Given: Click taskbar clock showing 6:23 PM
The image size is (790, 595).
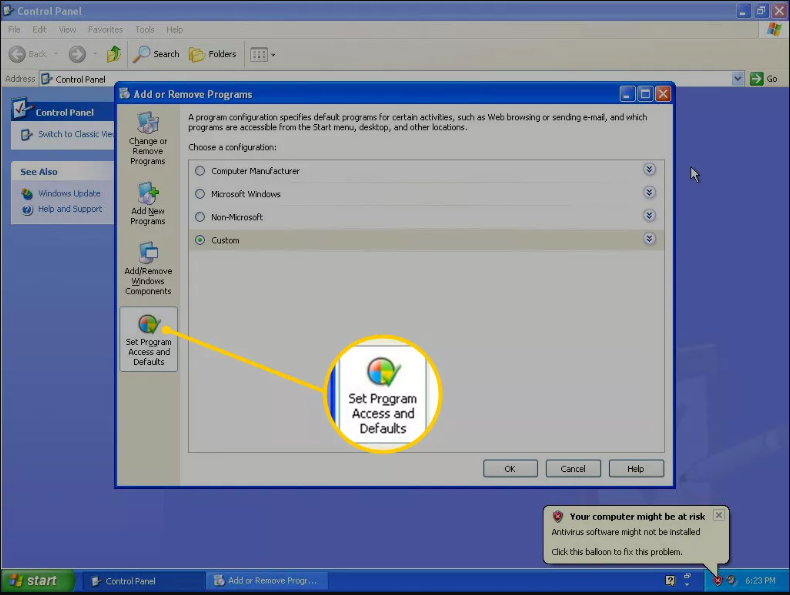Looking at the screenshot, I should click(x=760, y=581).
